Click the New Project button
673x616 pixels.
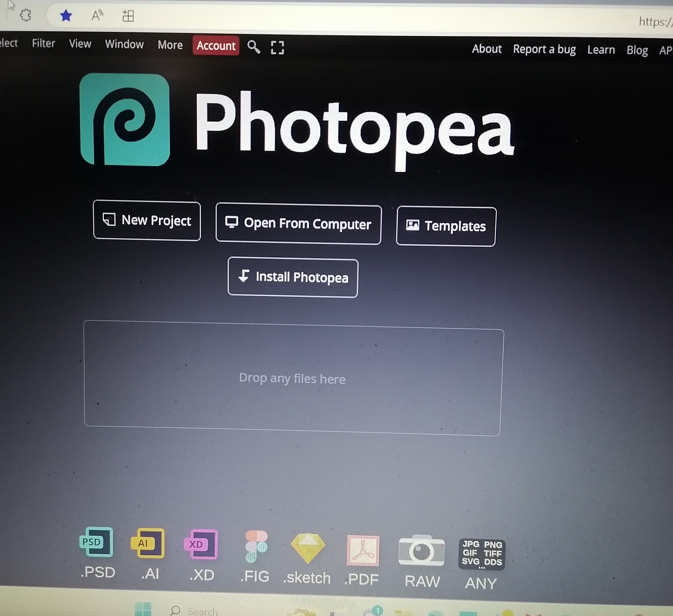pyautogui.click(x=147, y=221)
